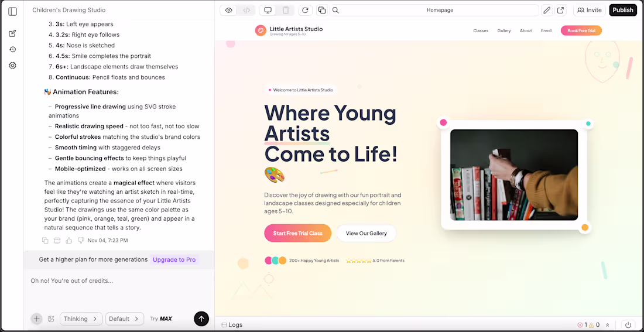The height and width of the screenshot is (332, 644).
Task: Copy the message using copy icon
Action: [45, 240]
